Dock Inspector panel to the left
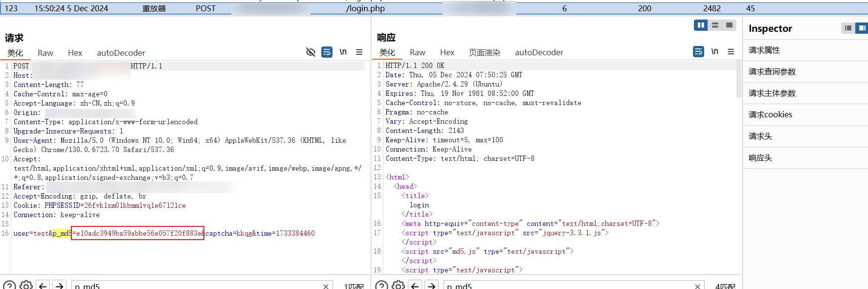Viewport: 868px width, 289px height. tap(848, 28)
